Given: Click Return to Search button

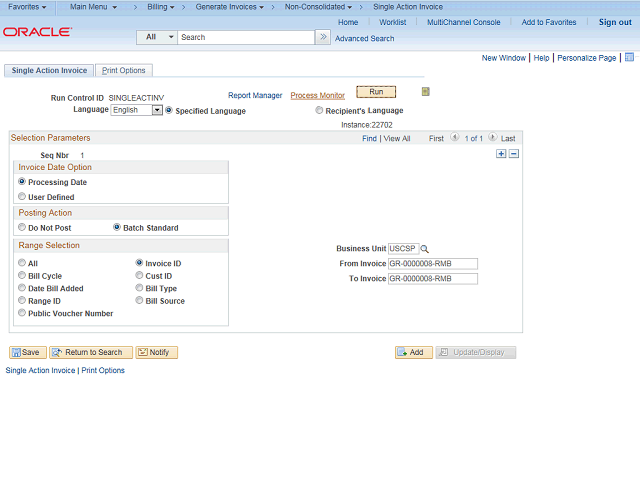Looking at the screenshot, I should (x=91, y=352).
